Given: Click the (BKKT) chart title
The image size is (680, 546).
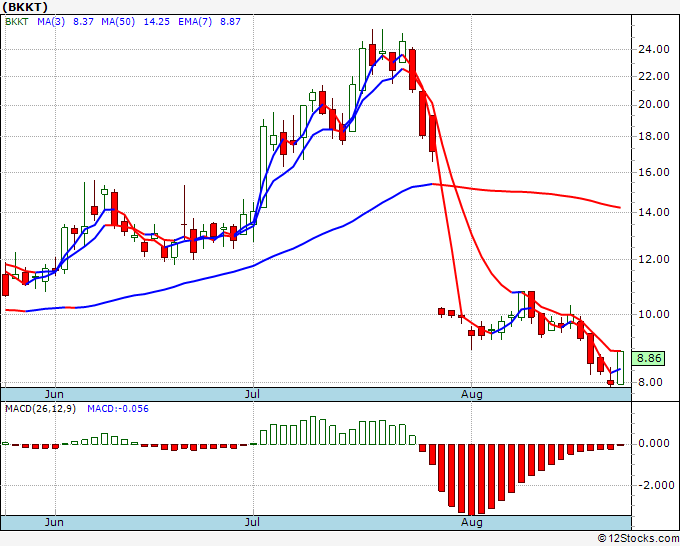Looking at the screenshot, I should tap(25, 7).
